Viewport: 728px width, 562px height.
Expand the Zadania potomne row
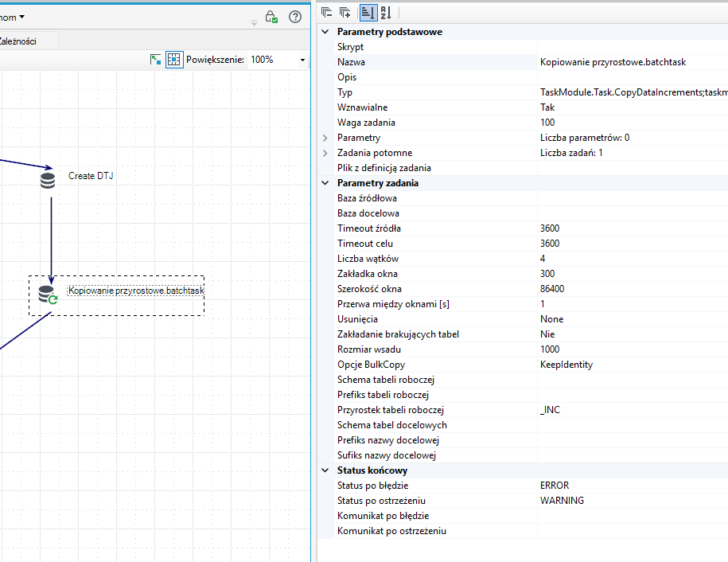tap(325, 153)
